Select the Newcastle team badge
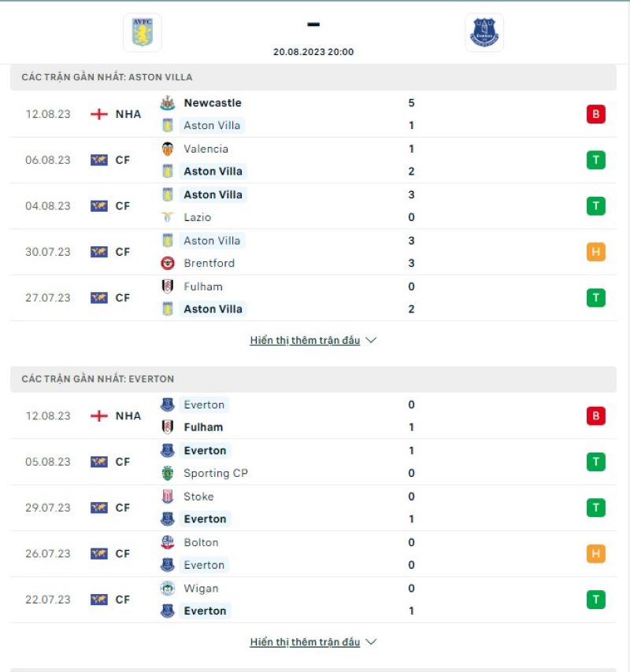This screenshot has height=672, width=630. [x=169, y=103]
